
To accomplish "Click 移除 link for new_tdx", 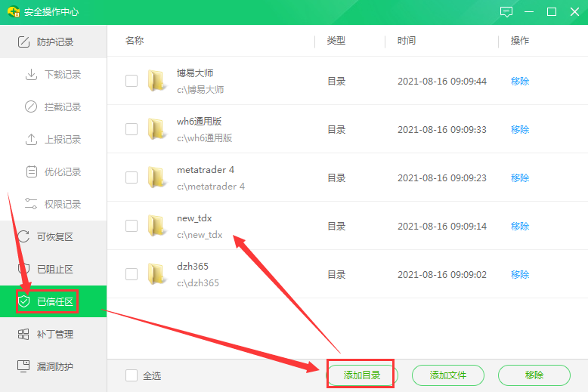I will point(520,226).
